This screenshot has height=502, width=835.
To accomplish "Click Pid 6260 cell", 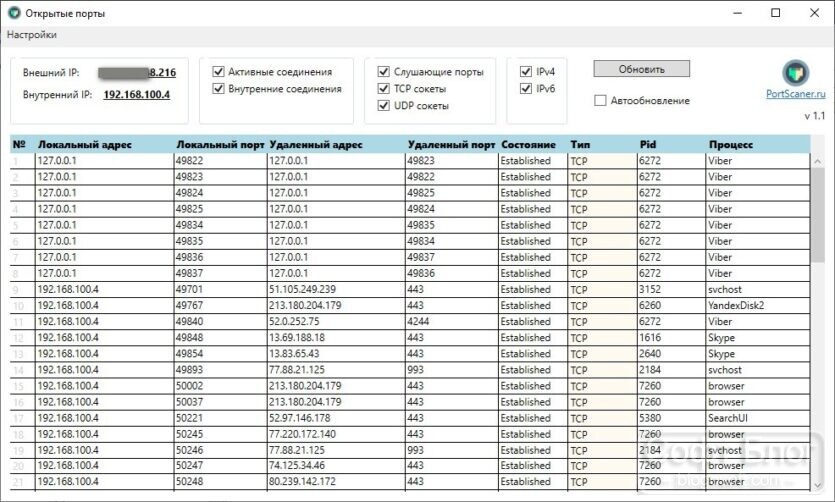I will click(x=671, y=306).
